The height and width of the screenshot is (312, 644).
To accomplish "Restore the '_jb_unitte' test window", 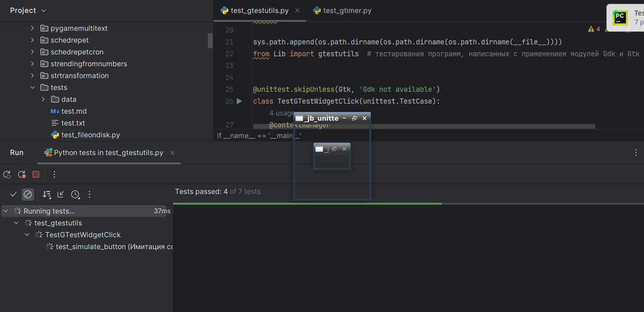I will [354, 118].
